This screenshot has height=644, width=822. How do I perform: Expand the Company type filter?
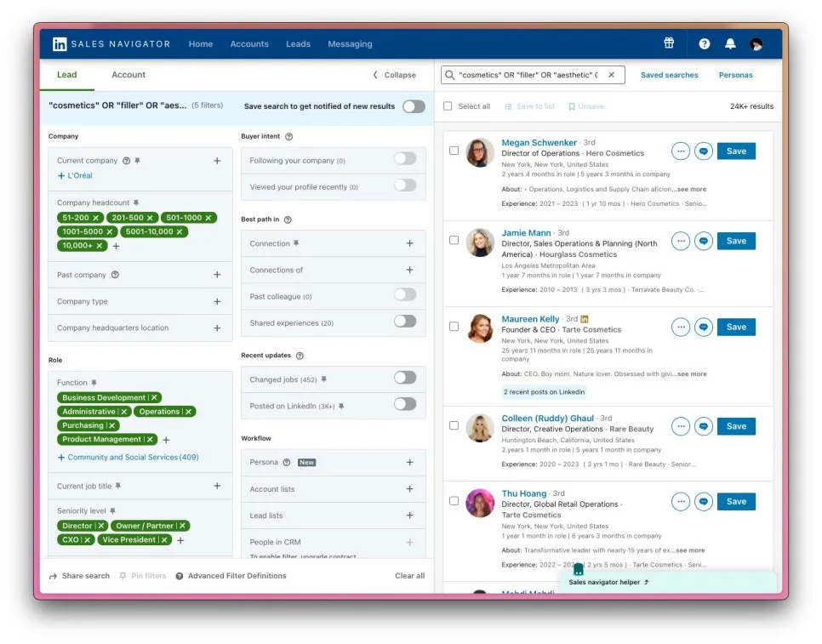point(217,301)
